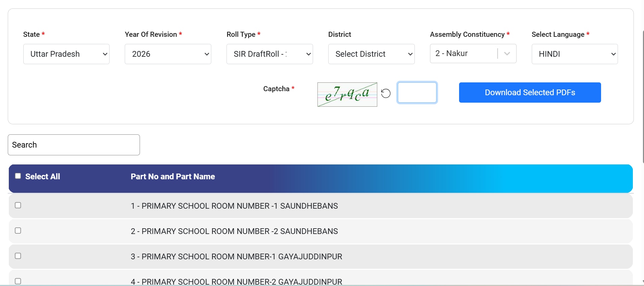Viewport: 644px width, 286px height.
Task: Expand the Roll Type dropdown
Action: coord(269,54)
